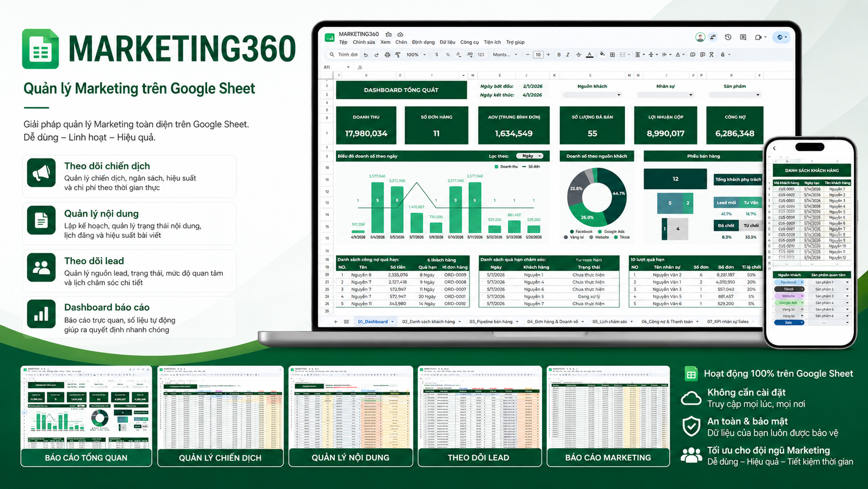
Task: Click the decrease decimal places icon
Action: coord(458,55)
